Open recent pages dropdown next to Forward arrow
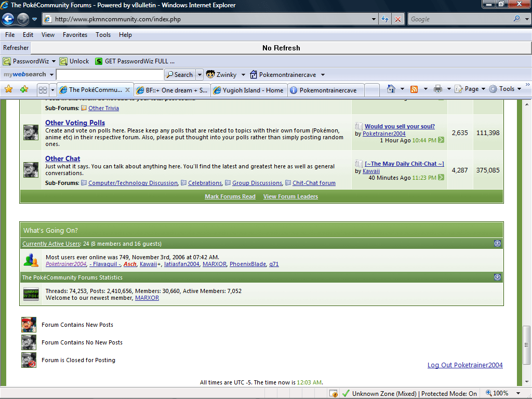Viewport: 532px width, 399px height. point(35,19)
